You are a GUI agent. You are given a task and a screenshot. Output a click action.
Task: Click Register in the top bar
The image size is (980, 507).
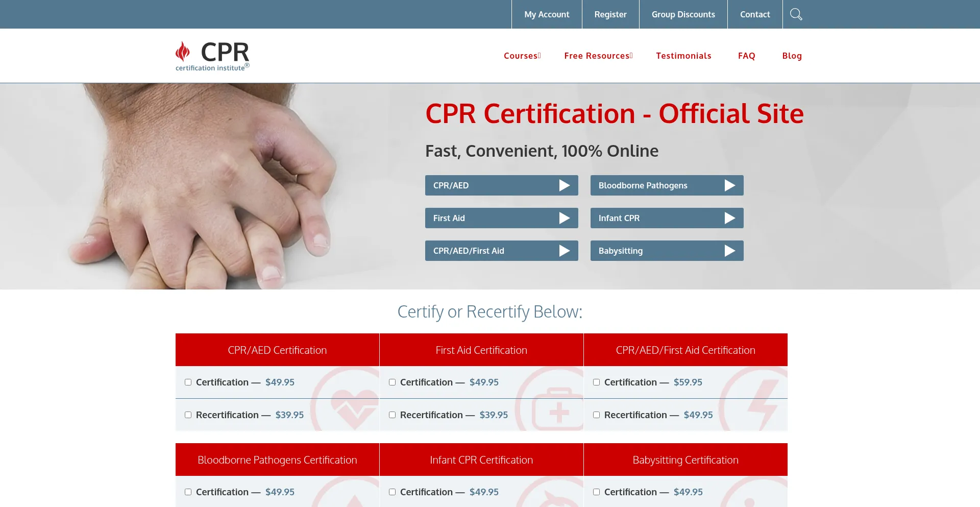click(610, 14)
